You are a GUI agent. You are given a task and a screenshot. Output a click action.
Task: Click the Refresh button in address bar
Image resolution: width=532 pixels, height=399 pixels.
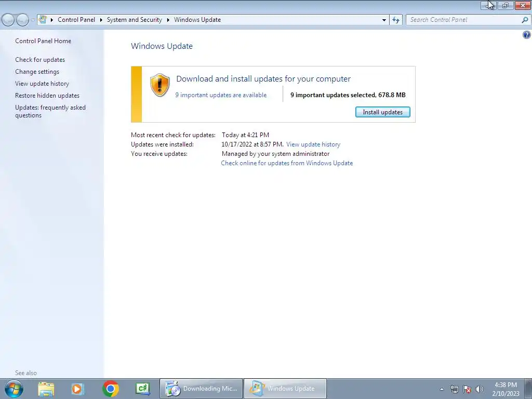(396, 20)
